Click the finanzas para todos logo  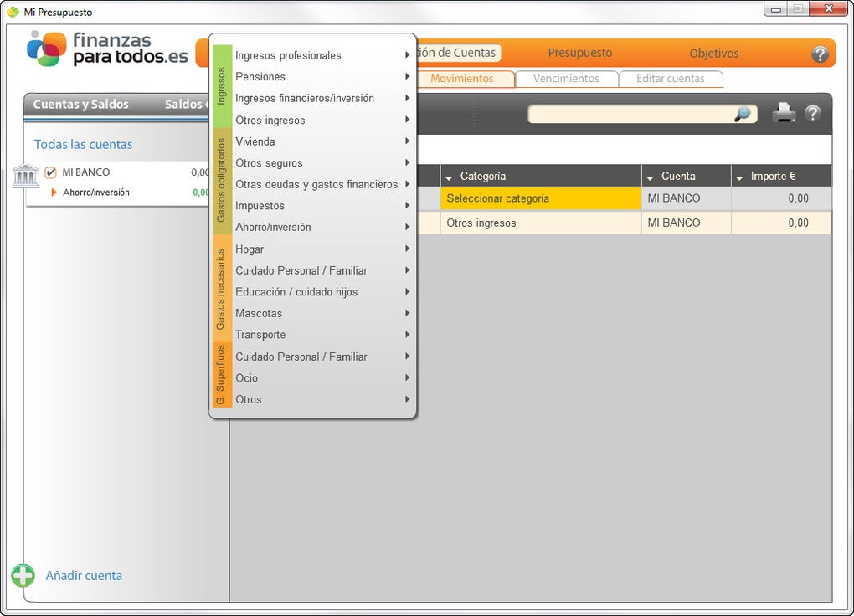click(x=107, y=49)
